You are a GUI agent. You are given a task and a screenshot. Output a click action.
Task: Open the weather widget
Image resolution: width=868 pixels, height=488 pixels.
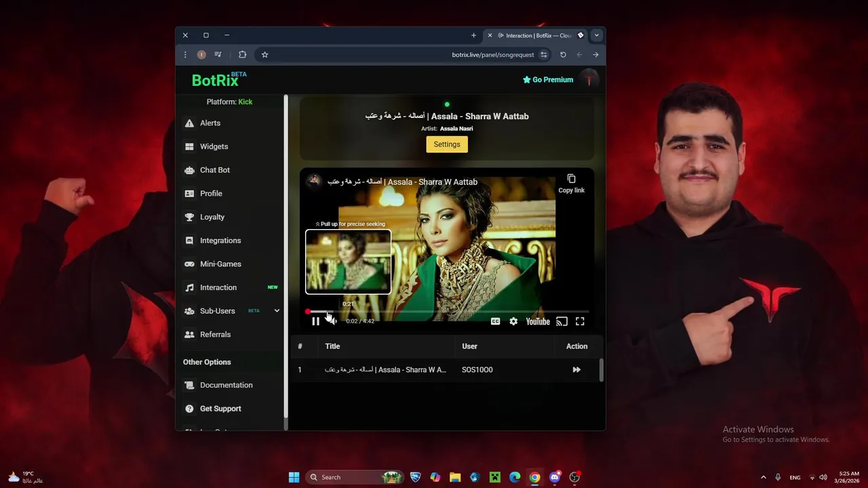(x=25, y=477)
